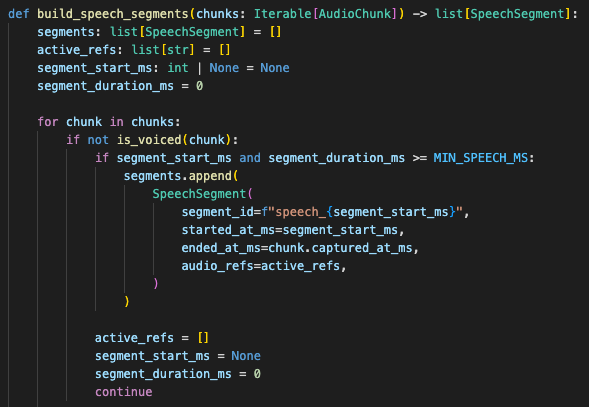589x407 pixels.
Task: Click the not keyword
Action: click(98, 140)
